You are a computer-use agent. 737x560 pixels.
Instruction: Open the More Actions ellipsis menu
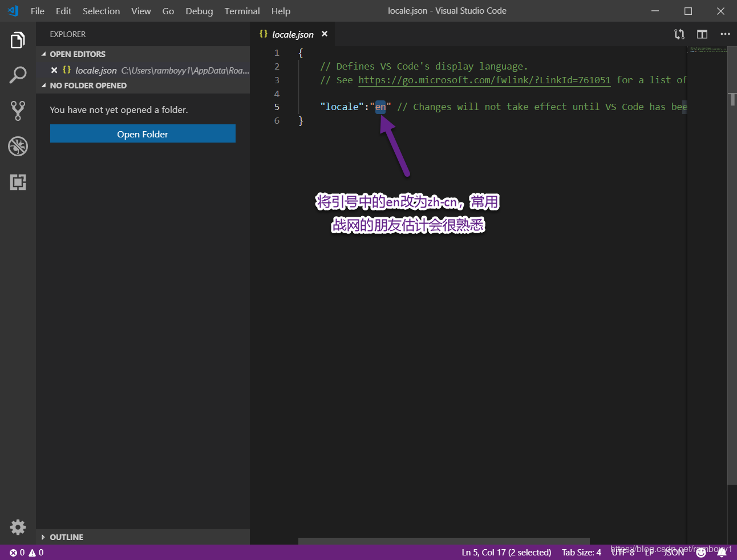click(x=725, y=34)
